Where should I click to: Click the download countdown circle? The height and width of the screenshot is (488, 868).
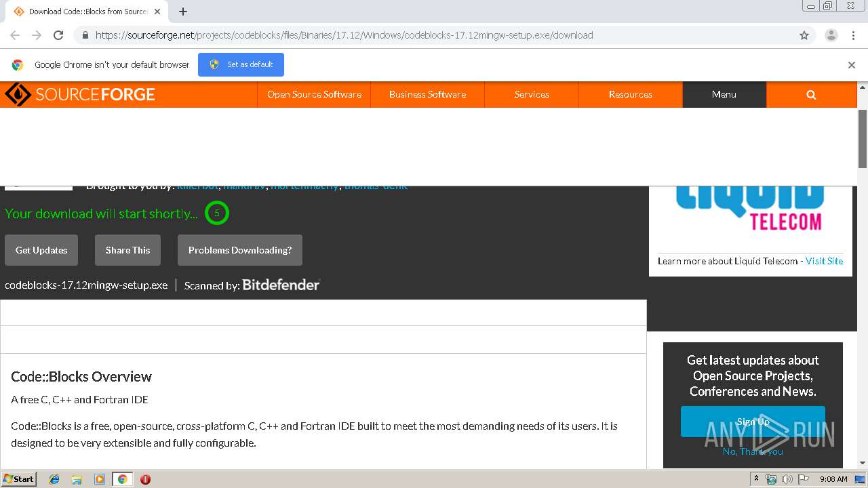217,213
